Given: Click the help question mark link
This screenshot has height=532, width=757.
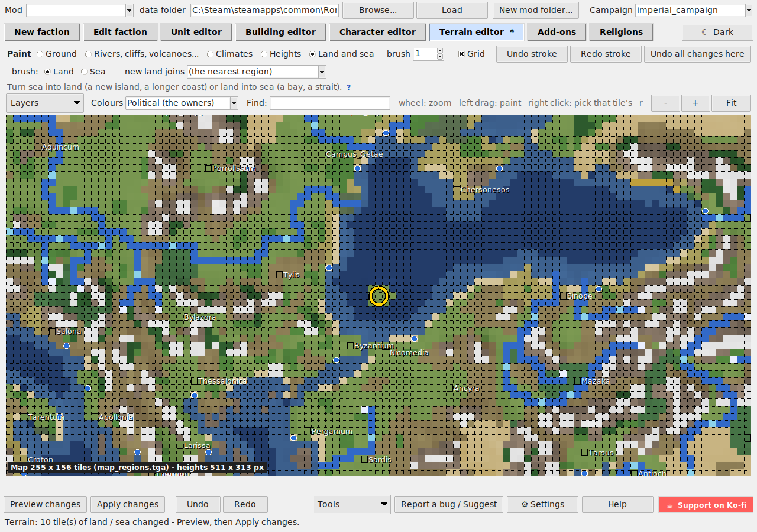Looking at the screenshot, I should click(348, 87).
